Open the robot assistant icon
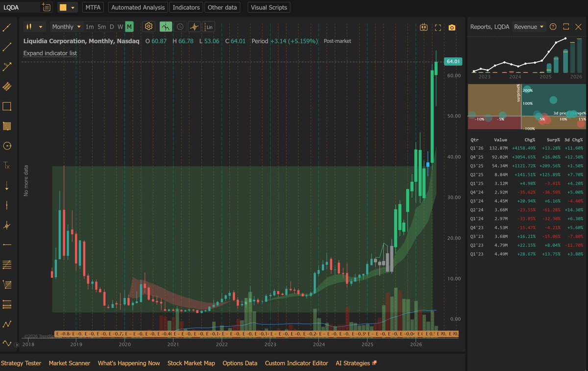 point(424,27)
